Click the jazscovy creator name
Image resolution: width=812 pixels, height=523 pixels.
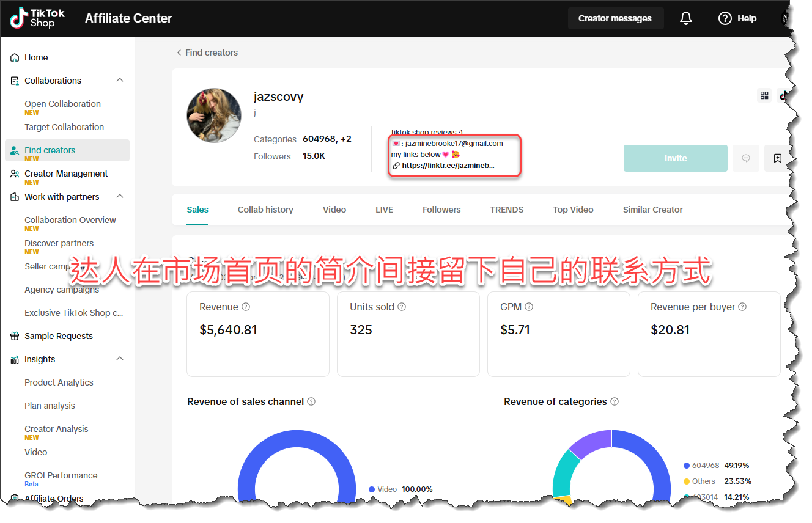(279, 97)
